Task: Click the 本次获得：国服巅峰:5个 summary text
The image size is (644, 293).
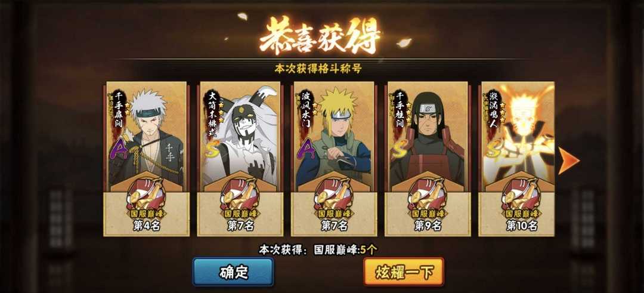Action: 318,249
